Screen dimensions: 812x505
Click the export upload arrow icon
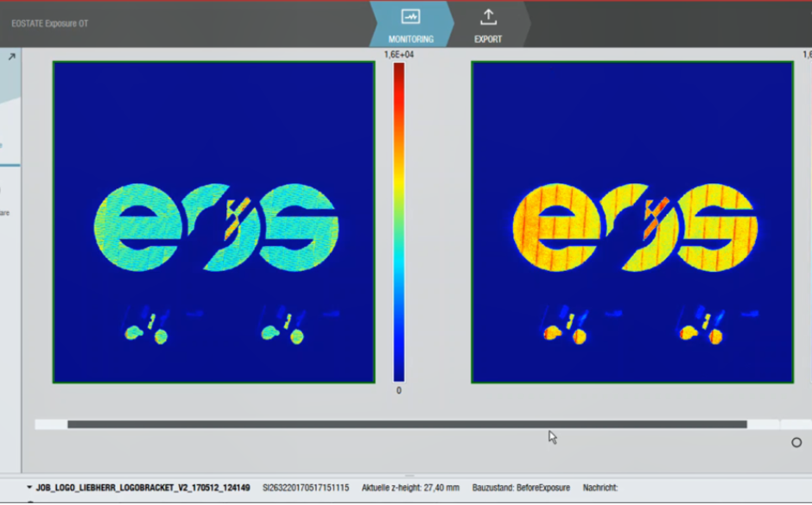click(x=488, y=16)
